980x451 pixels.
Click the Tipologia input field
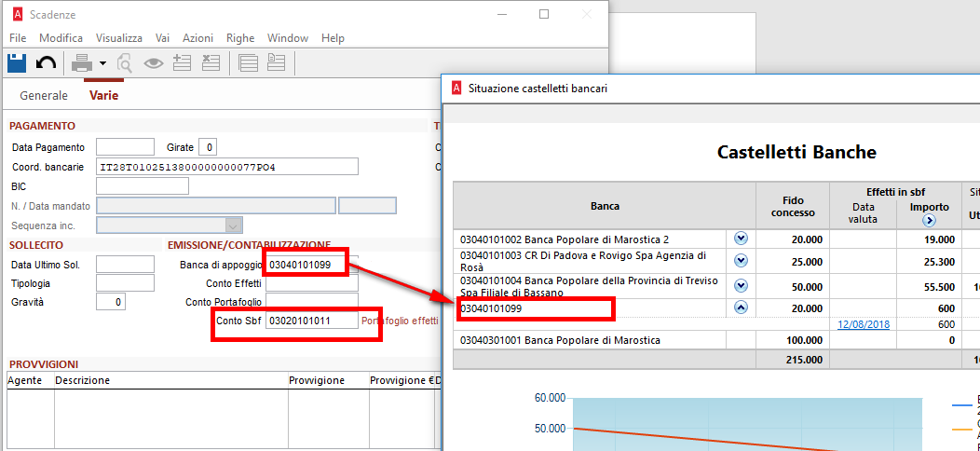(x=125, y=282)
